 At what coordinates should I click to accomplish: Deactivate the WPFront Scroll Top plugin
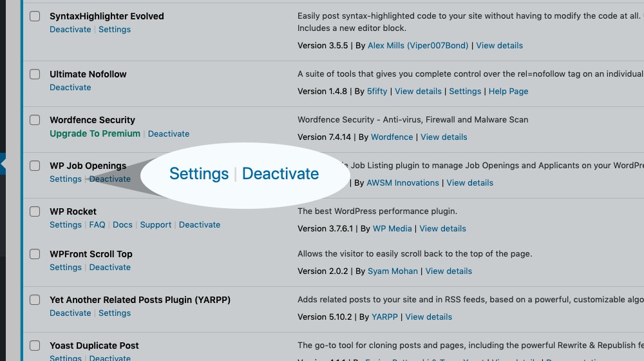[110, 268]
